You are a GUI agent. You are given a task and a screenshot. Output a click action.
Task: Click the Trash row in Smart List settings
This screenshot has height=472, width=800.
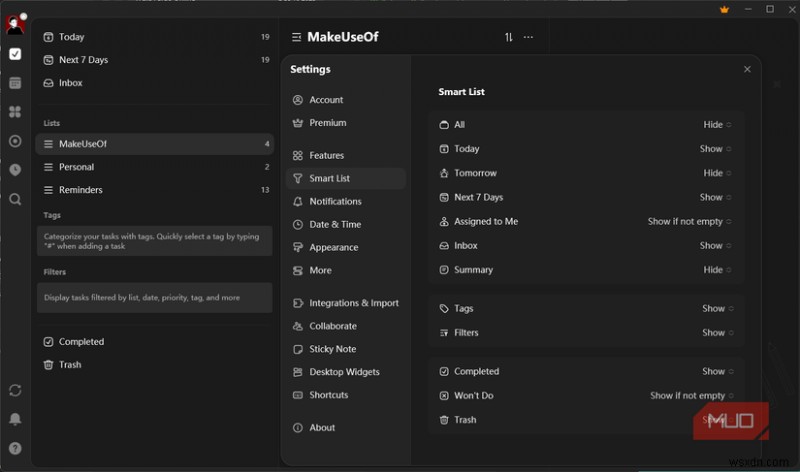[x=587, y=420]
